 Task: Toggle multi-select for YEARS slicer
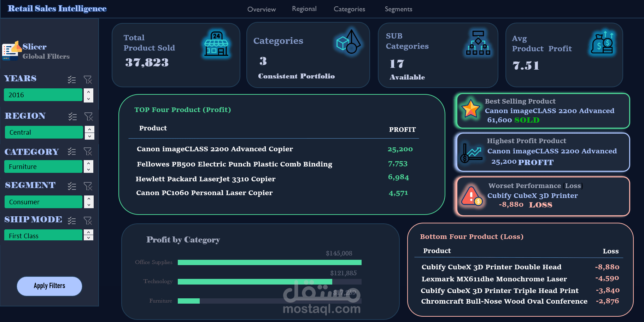pyautogui.click(x=72, y=80)
